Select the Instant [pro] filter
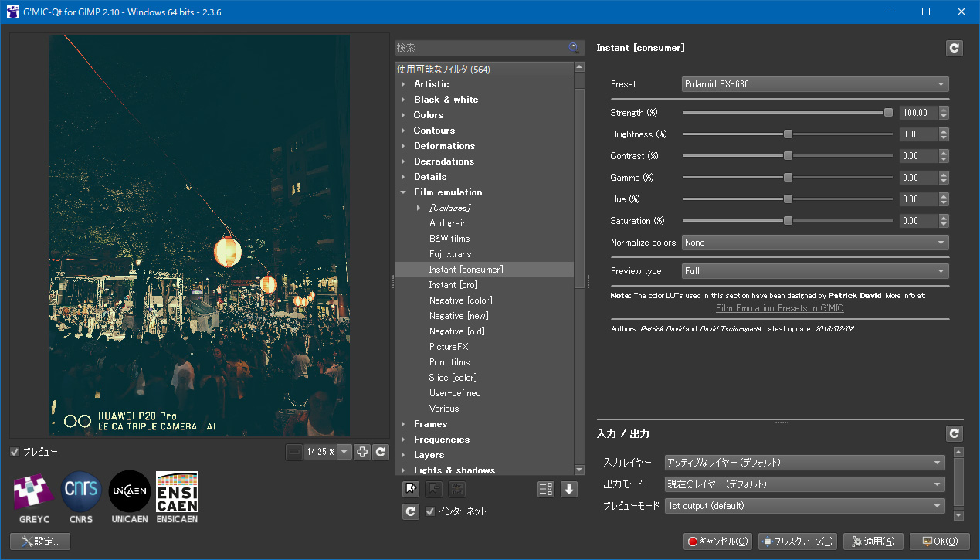 453,285
